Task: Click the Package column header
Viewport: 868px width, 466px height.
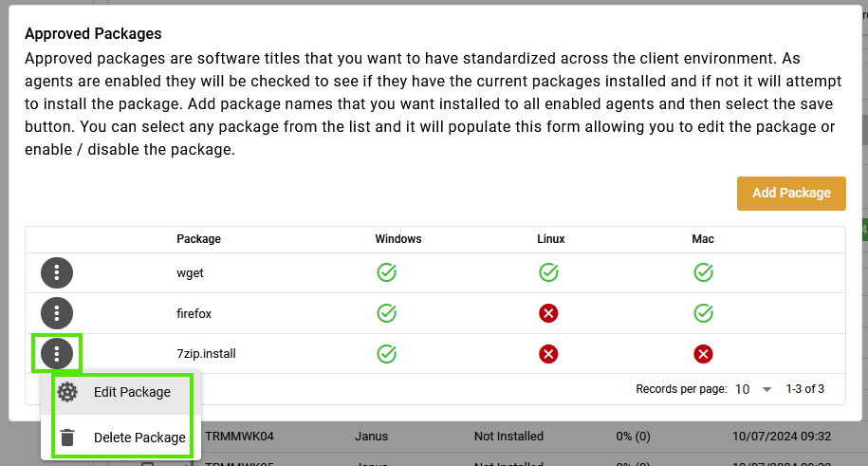Action: (x=198, y=239)
